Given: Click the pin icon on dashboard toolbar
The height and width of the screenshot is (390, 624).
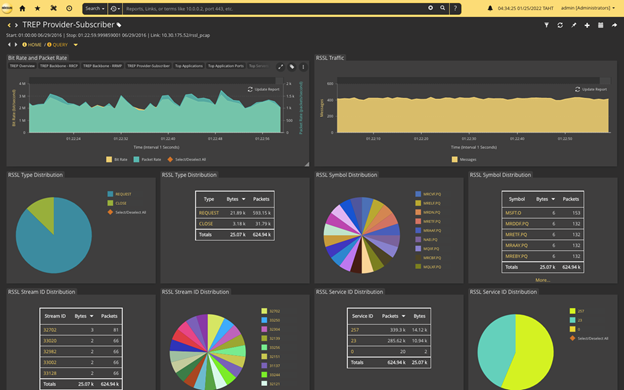Looking at the screenshot, I should (573, 25).
